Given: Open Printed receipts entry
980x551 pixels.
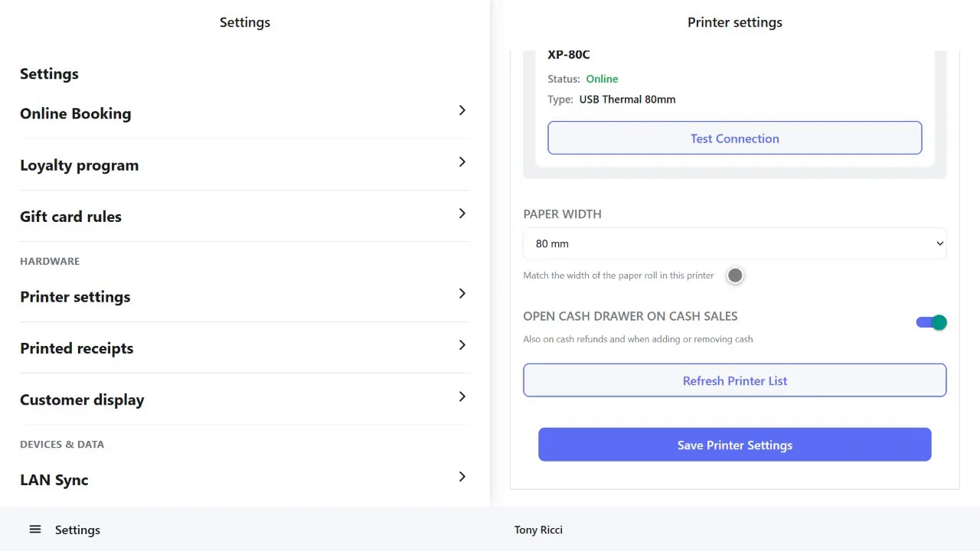Looking at the screenshot, I should 244,347.
